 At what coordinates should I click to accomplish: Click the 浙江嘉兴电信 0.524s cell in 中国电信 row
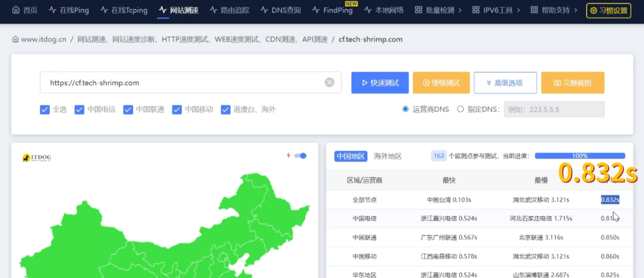[x=449, y=219]
